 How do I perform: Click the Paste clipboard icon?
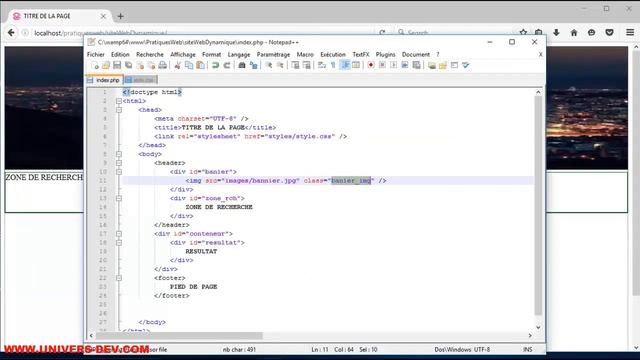pyautogui.click(x=200, y=65)
